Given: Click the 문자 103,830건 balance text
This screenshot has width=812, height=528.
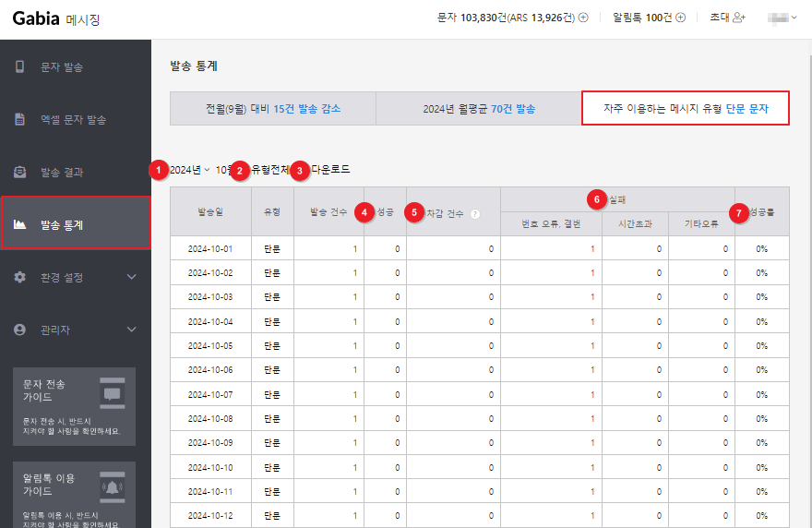Looking at the screenshot, I should pyautogui.click(x=506, y=18).
